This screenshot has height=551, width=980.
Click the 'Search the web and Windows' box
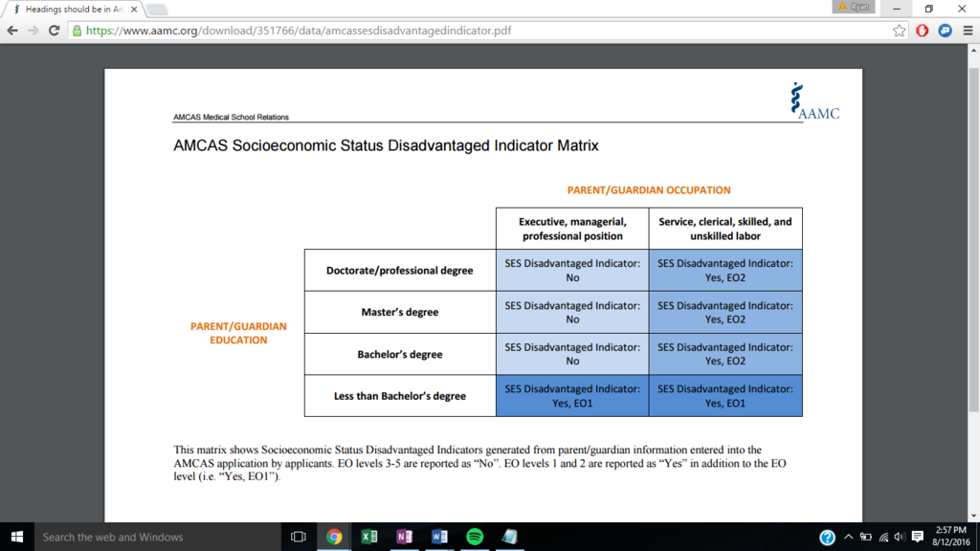(x=158, y=537)
